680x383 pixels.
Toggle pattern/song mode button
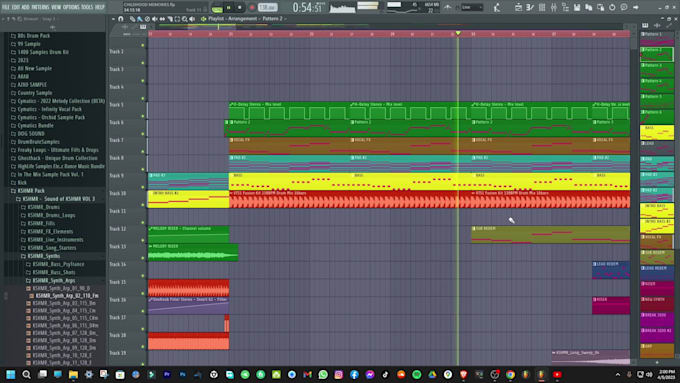tap(217, 8)
